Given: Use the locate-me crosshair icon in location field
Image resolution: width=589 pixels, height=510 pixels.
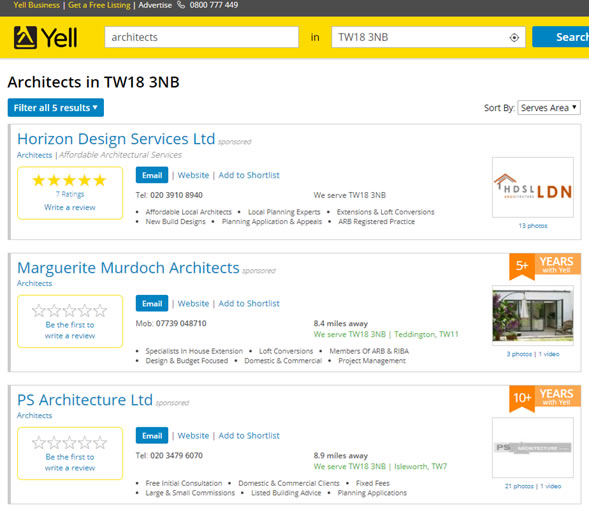Looking at the screenshot, I should click(514, 38).
